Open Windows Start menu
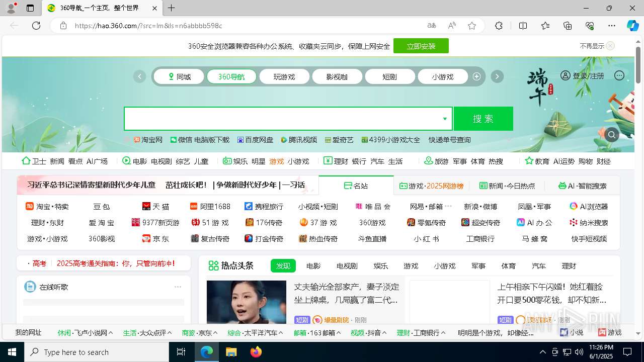The width and height of the screenshot is (644, 362). pyautogui.click(x=12, y=352)
